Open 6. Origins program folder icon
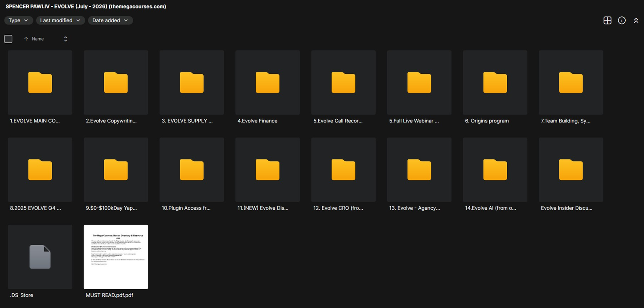This screenshot has width=644, height=308. 495,82
